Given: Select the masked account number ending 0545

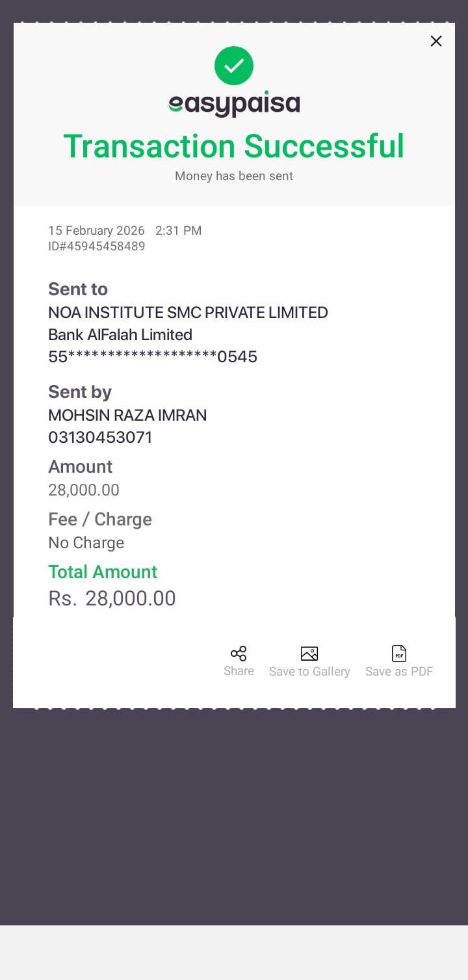Looking at the screenshot, I should tap(153, 357).
